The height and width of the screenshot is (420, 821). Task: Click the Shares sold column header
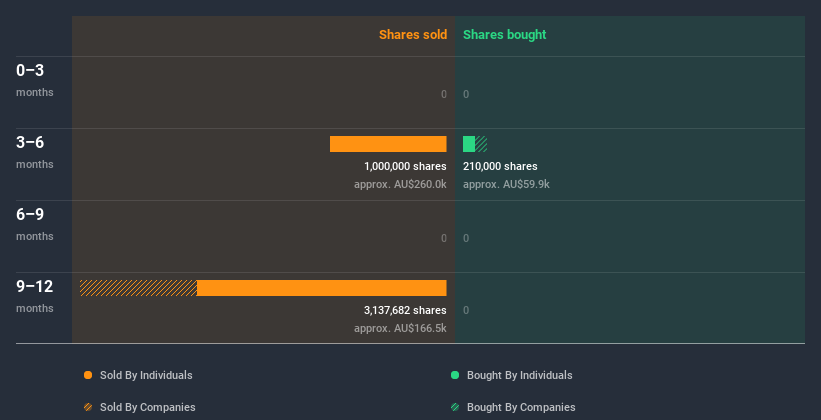(x=413, y=35)
